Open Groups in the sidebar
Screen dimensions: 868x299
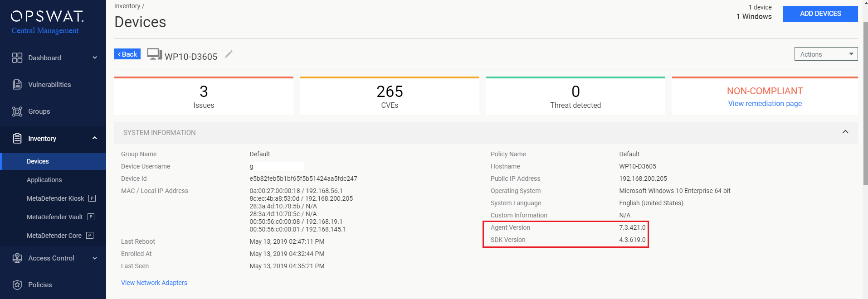point(39,111)
